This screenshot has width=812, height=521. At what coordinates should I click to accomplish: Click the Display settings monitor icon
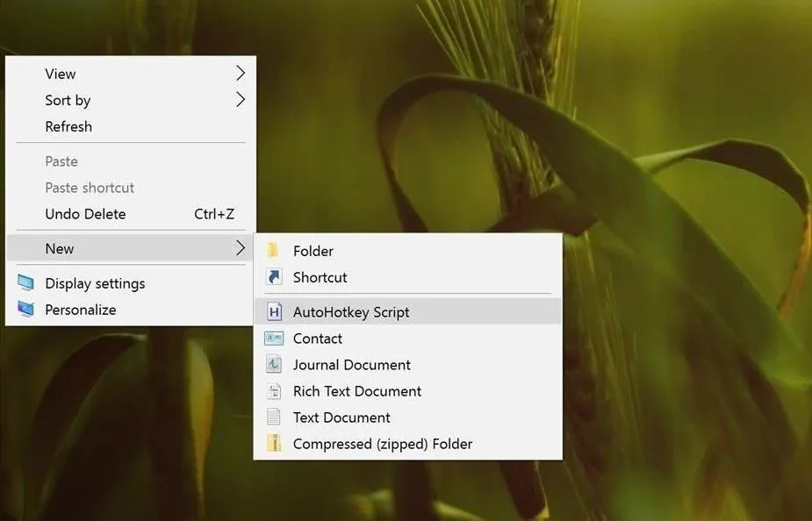coord(25,283)
